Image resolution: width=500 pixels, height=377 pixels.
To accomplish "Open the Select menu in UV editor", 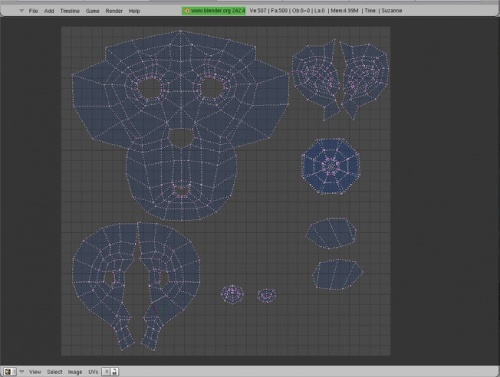I will pos(54,372).
